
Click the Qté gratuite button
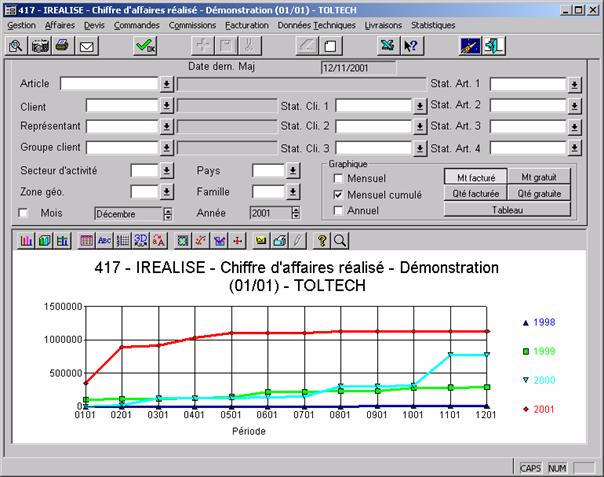click(539, 193)
